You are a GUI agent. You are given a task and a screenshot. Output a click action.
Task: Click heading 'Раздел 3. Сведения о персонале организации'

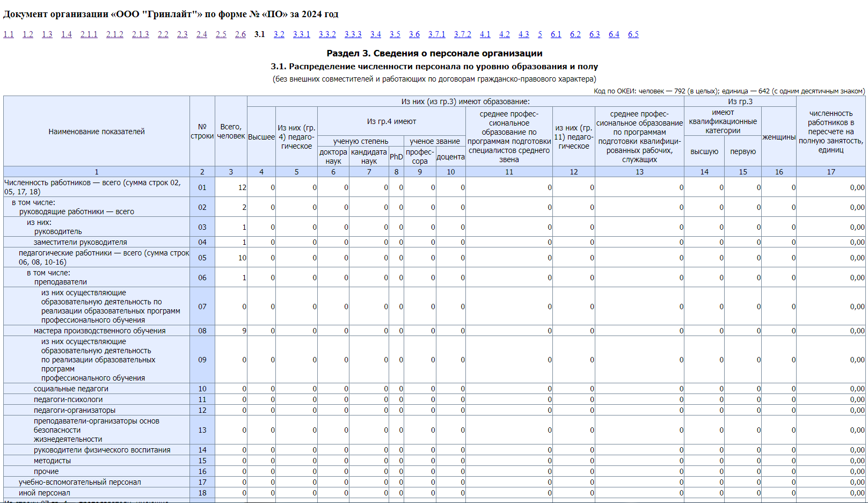pyautogui.click(x=434, y=53)
